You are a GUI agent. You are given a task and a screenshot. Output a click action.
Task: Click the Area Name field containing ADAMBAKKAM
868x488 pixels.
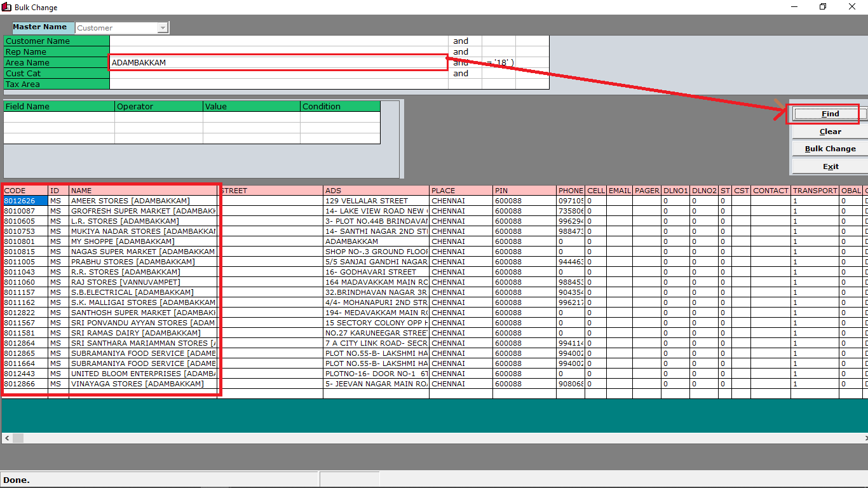coord(279,63)
